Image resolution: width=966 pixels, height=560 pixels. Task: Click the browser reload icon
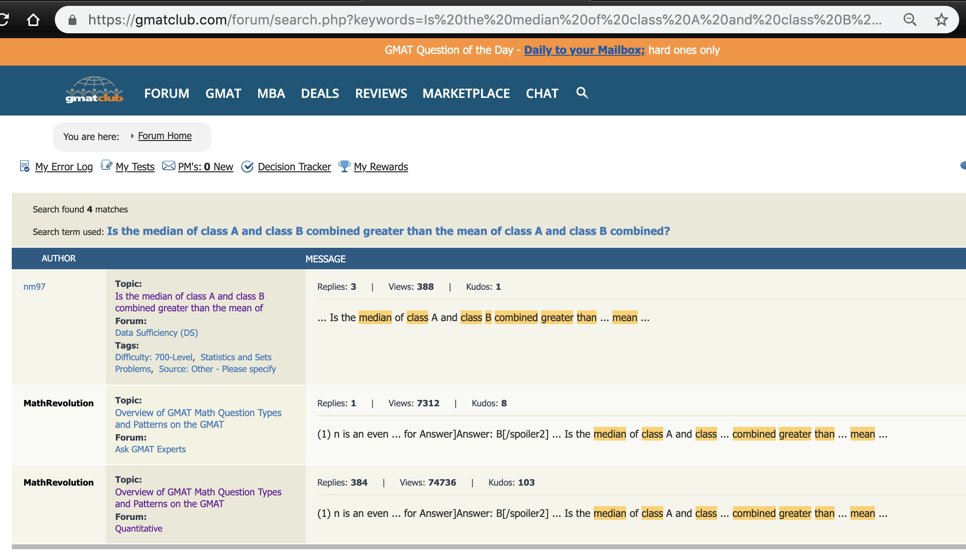click(4, 20)
